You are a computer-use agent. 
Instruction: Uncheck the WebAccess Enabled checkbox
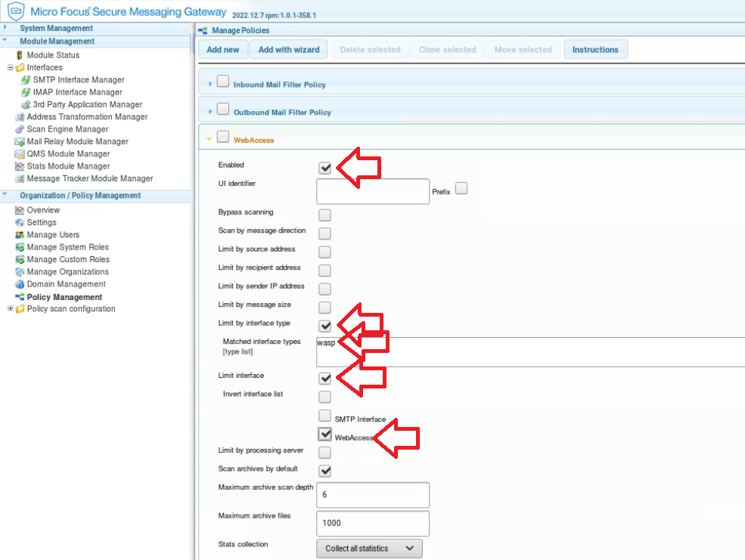point(324,167)
